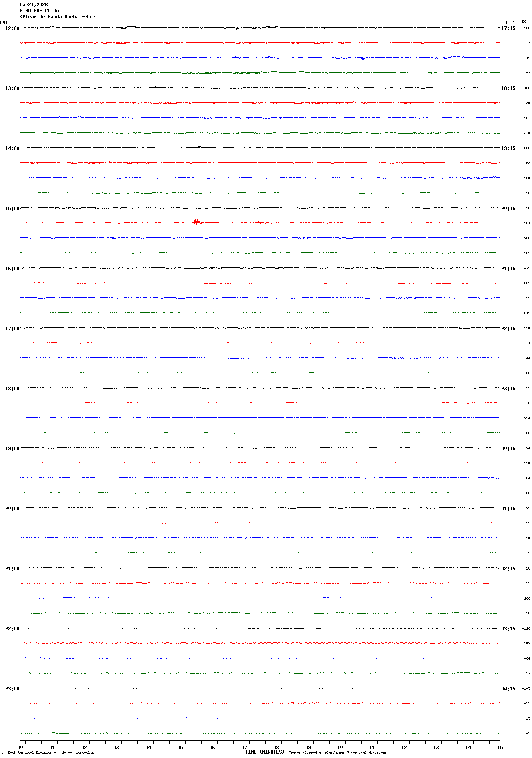Click the 00 minute tick label
Screen dimensions: 532x758
pyautogui.click(x=20, y=747)
